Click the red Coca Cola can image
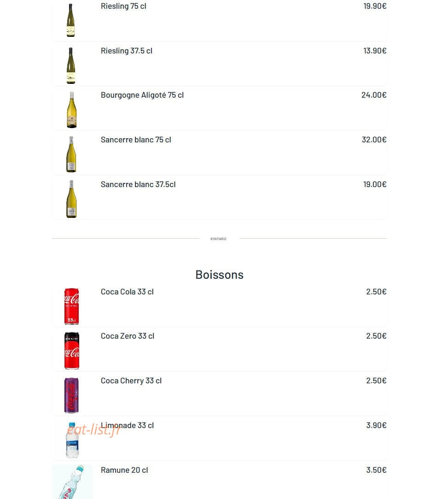The height and width of the screenshot is (499, 448). pos(71,306)
